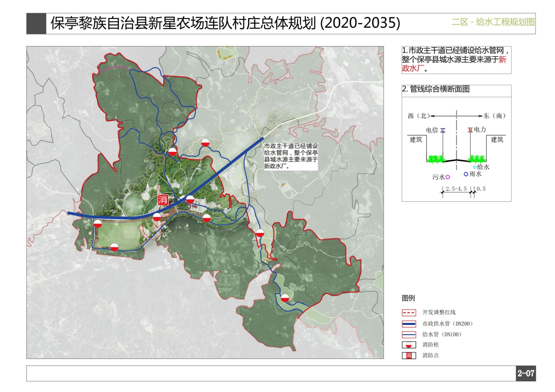Click the red fire point icon on the map

coord(163,200)
